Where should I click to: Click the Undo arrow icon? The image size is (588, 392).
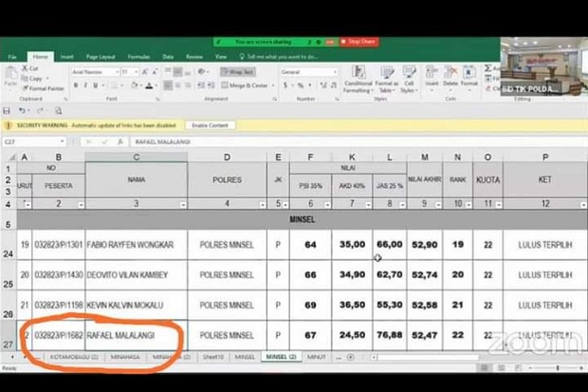[22, 111]
